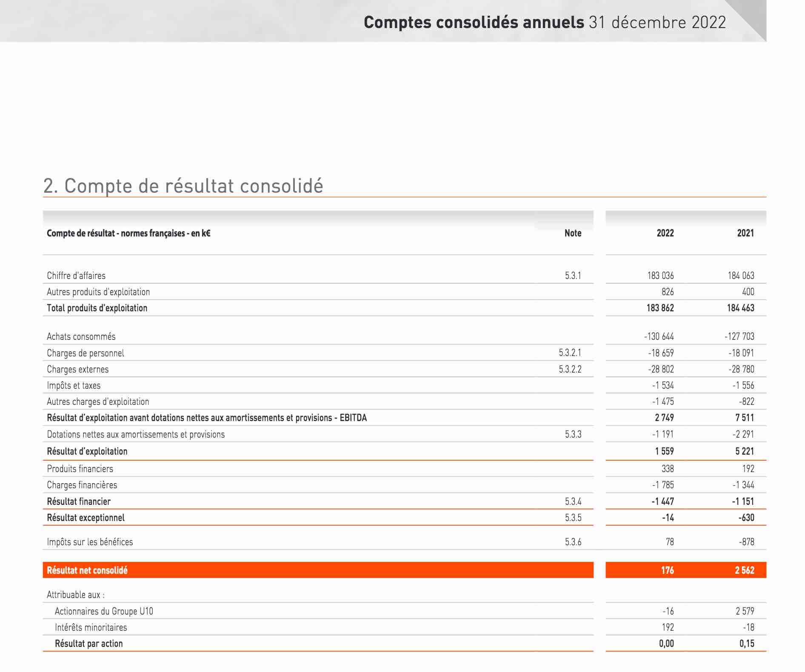
Task: Click the total '184 463'
Action: pyautogui.click(x=740, y=308)
